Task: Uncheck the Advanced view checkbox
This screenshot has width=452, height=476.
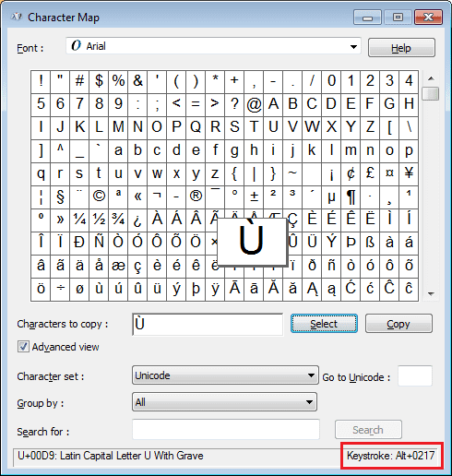Action: coord(23,347)
